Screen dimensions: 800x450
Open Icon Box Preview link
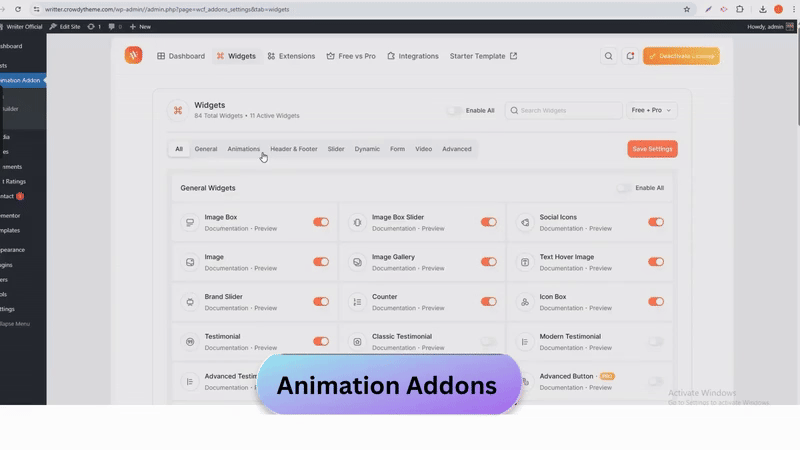601,308
